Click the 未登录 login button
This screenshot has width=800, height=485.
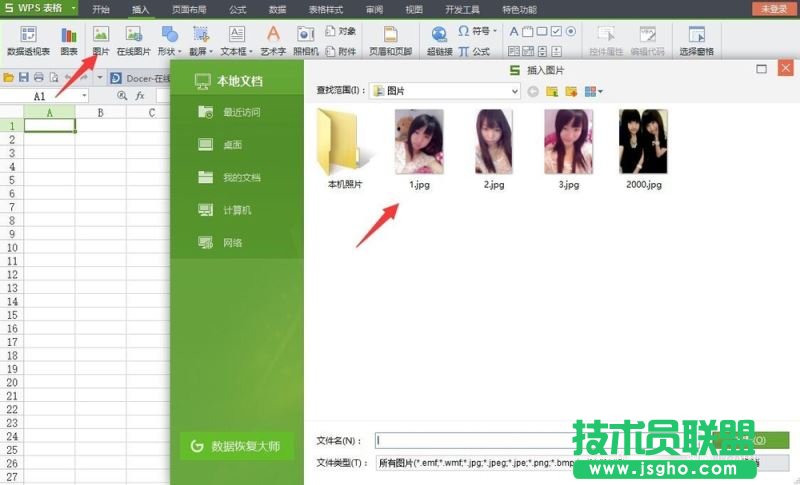click(x=773, y=9)
